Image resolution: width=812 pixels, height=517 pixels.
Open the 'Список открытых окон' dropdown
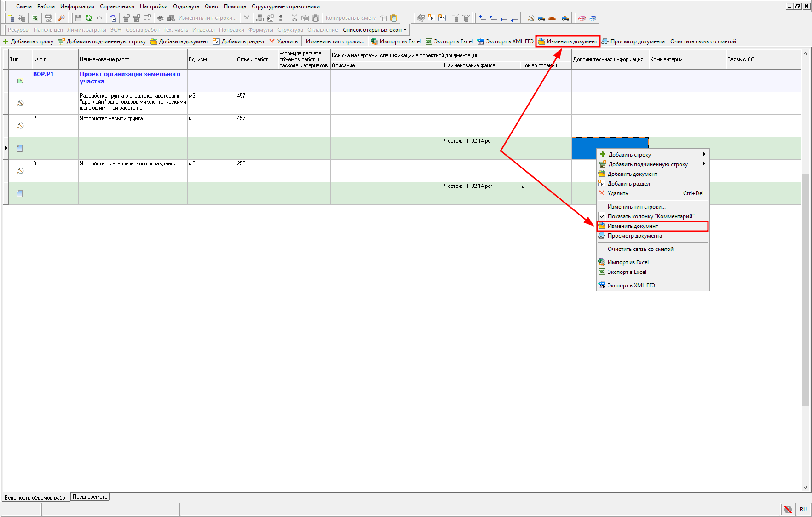click(374, 30)
